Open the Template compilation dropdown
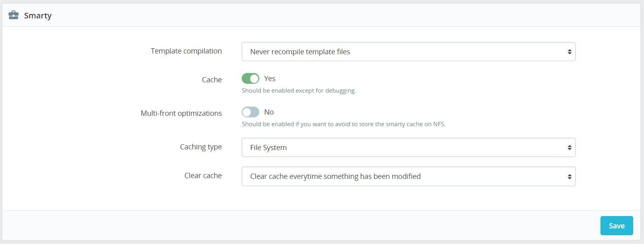 coord(408,52)
